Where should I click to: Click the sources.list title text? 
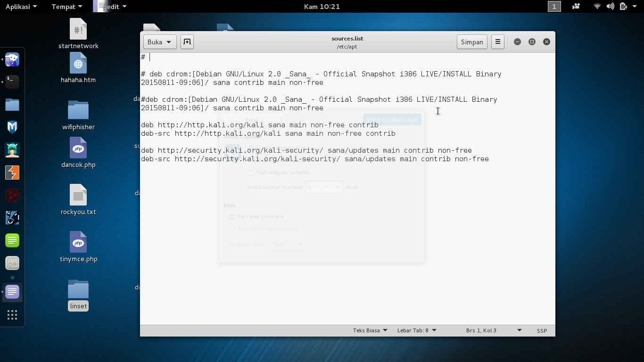point(347,39)
